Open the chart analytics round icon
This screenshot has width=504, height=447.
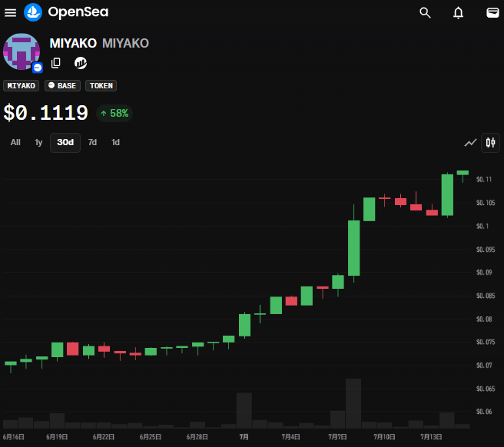[x=81, y=63]
